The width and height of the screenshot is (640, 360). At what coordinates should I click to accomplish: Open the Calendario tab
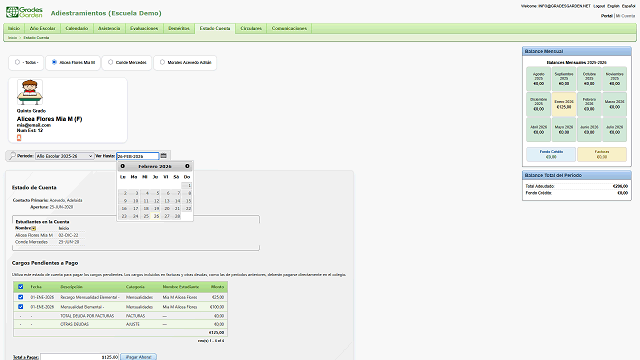[77, 28]
